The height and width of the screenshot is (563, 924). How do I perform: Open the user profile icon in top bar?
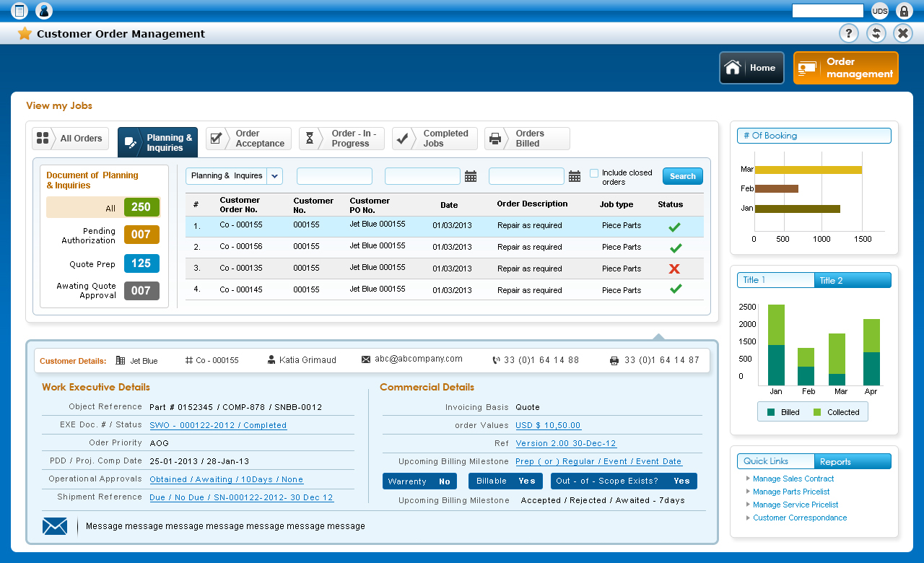(x=43, y=10)
